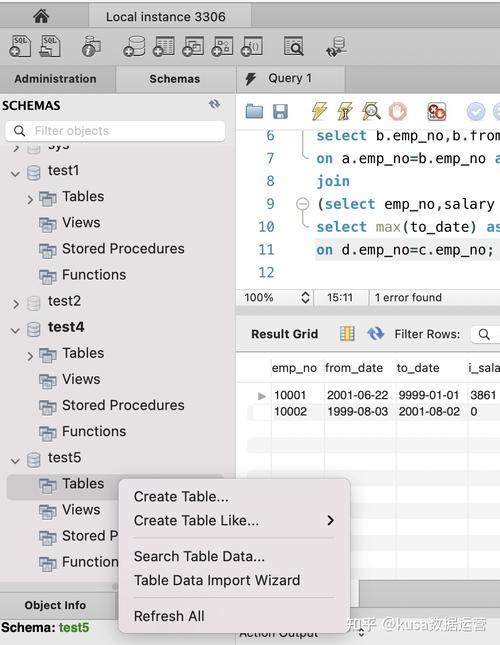Switch to the Schemas tab
The height and width of the screenshot is (645, 500).
pyautogui.click(x=175, y=79)
